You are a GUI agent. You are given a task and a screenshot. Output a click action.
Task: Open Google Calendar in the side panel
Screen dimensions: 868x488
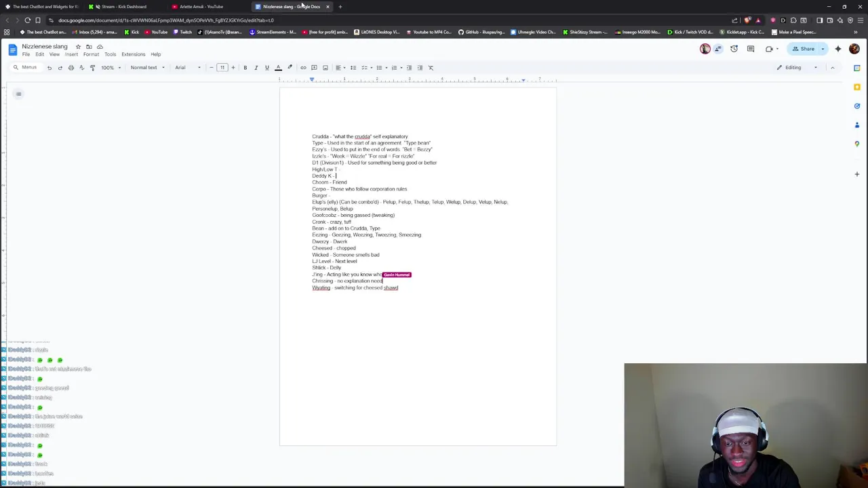tap(857, 68)
